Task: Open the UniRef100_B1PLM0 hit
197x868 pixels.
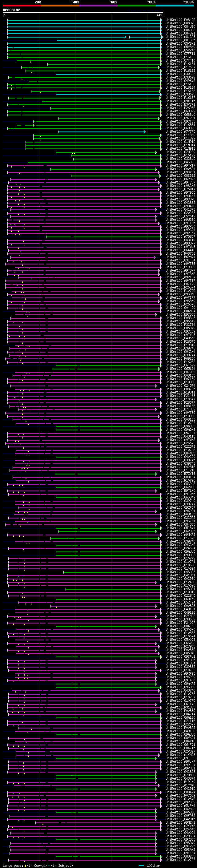Action: click(180, 782)
